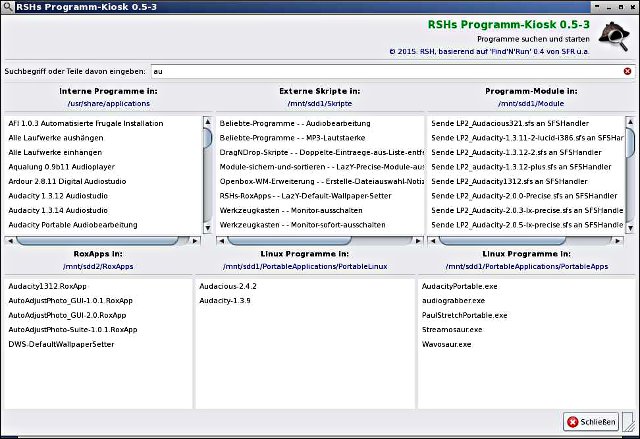Image resolution: width=640 pixels, height=439 pixels.
Task: Select DragNDrop-Skripte Doppelte-Eintraege entry
Action: point(320,153)
